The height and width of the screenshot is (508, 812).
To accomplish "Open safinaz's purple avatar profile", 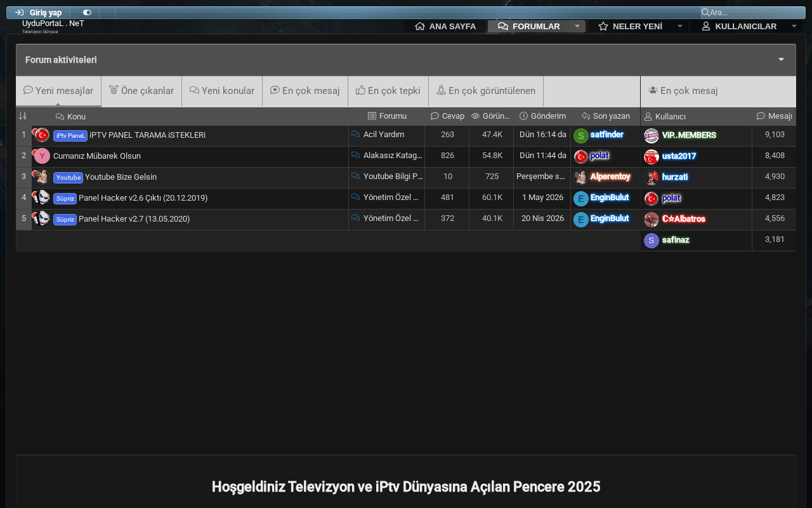I will (652, 241).
